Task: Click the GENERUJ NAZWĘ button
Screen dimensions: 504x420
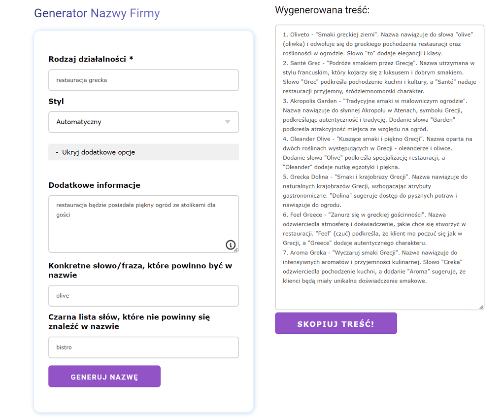Action: point(104,376)
